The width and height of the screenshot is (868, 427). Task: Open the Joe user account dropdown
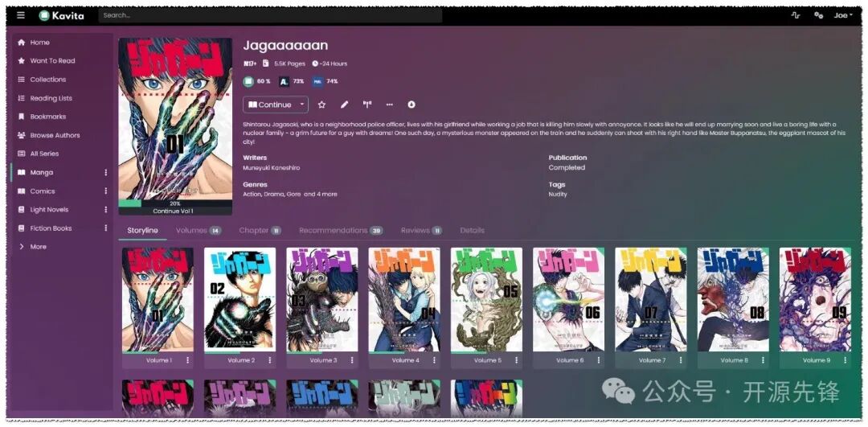click(x=843, y=15)
